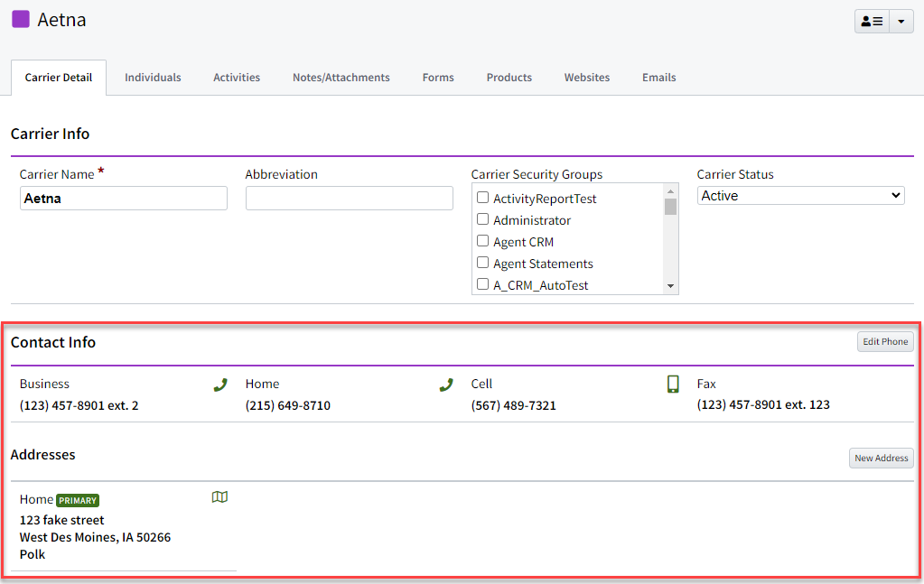Enable the Agent CRM security group
The width and height of the screenshot is (924, 584).
click(x=482, y=241)
